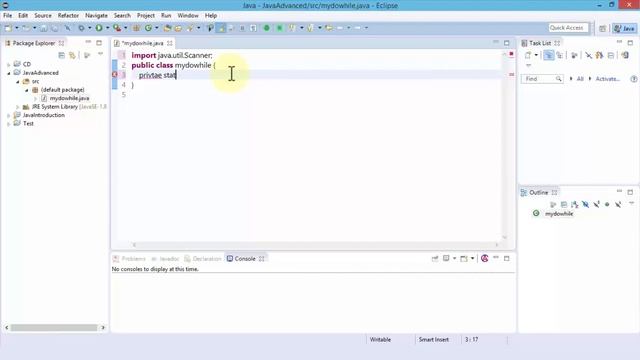This screenshot has width=640, height=360.
Task: Collapse the JavaAdvanced project node
Action: point(9,73)
